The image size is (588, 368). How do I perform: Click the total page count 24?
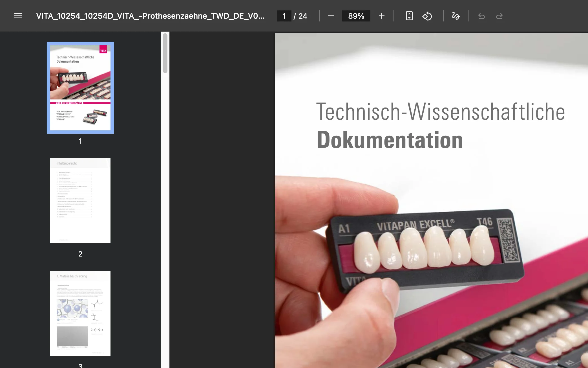click(x=303, y=16)
